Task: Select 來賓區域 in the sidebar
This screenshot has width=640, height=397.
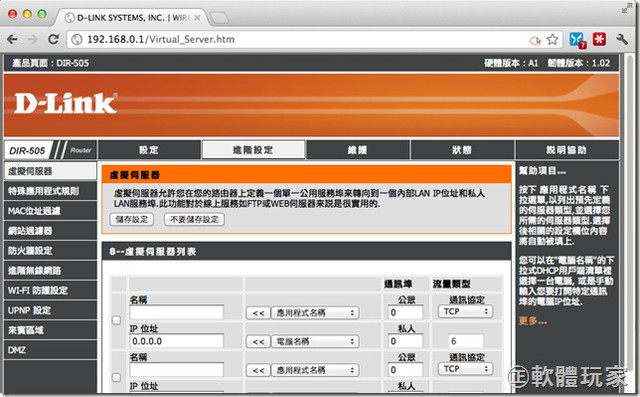Action: (50, 330)
